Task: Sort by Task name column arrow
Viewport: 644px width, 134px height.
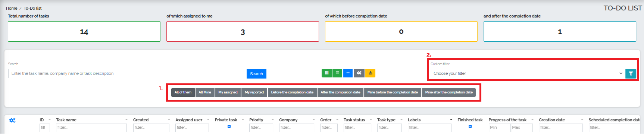Action: [126, 120]
